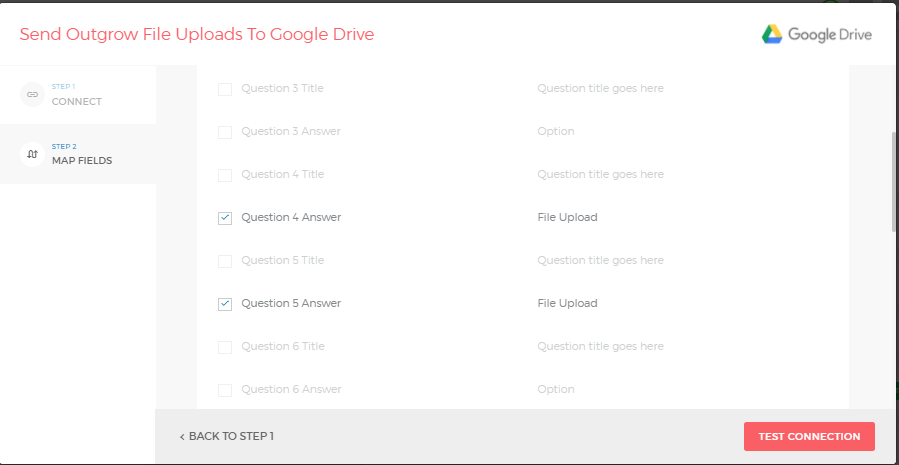The width and height of the screenshot is (899, 465).
Task: Select the Question 5 Title checkbox
Action: [225, 261]
